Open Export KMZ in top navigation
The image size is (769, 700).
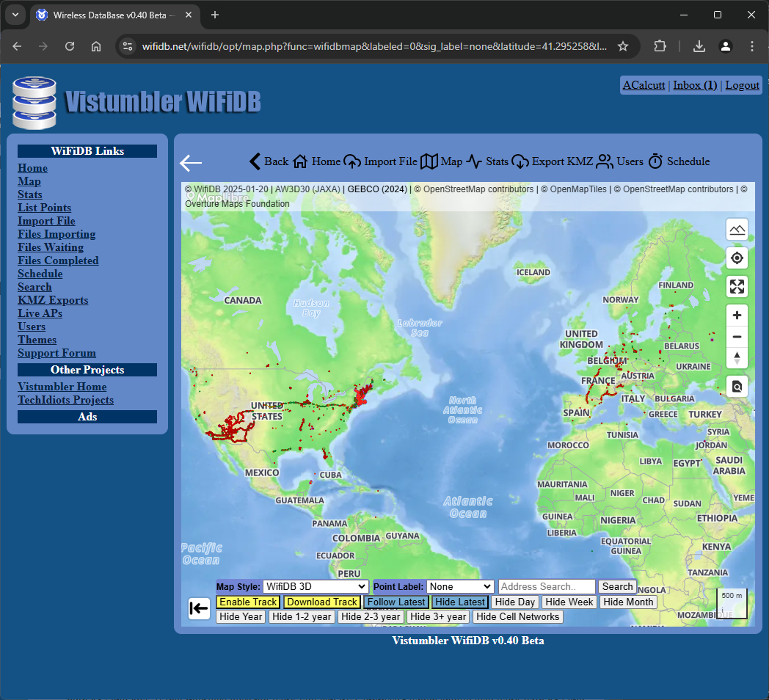point(553,161)
